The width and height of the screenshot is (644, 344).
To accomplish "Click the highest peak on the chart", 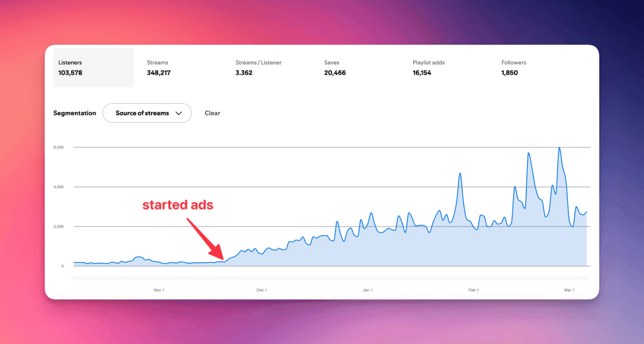I will coord(559,148).
